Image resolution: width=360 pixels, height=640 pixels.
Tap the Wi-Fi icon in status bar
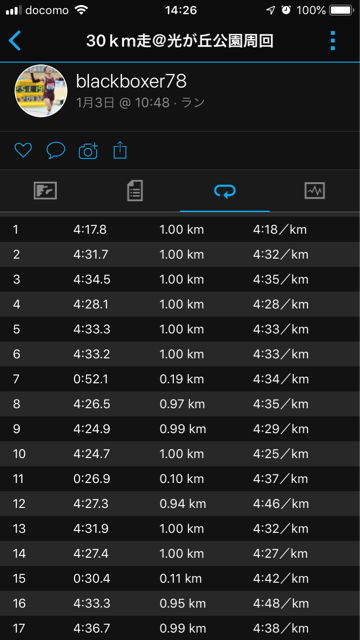[x=82, y=10]
